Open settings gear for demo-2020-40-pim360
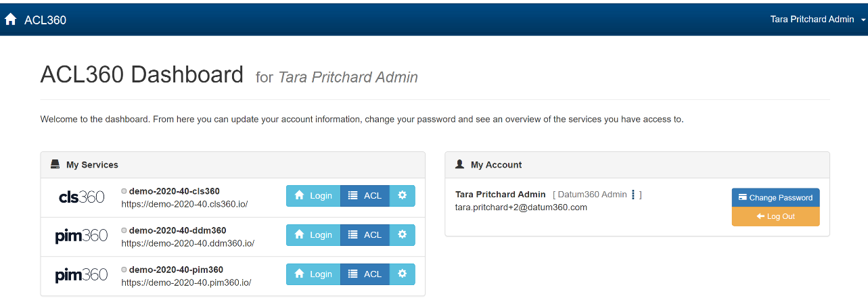The image size is (868, 302). point(403,274)
